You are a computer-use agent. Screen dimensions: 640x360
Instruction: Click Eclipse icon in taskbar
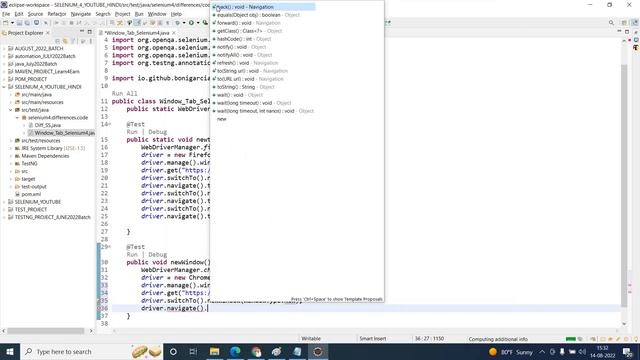coord(318,351)
